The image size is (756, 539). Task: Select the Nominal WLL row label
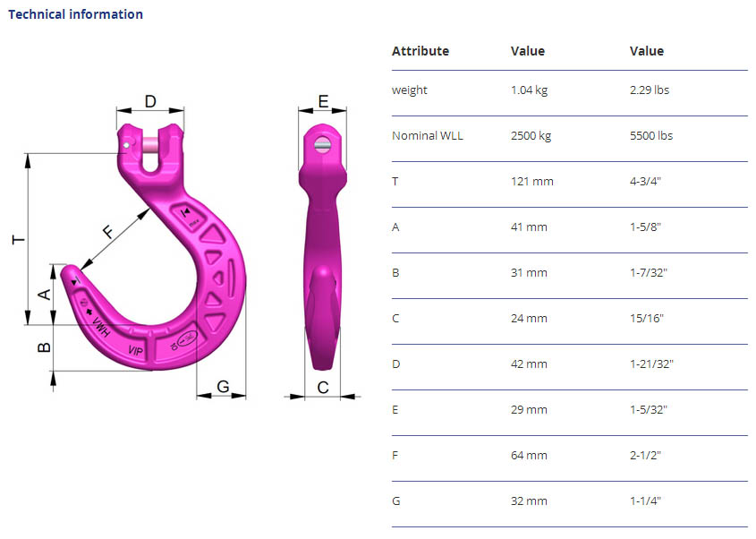427,135
